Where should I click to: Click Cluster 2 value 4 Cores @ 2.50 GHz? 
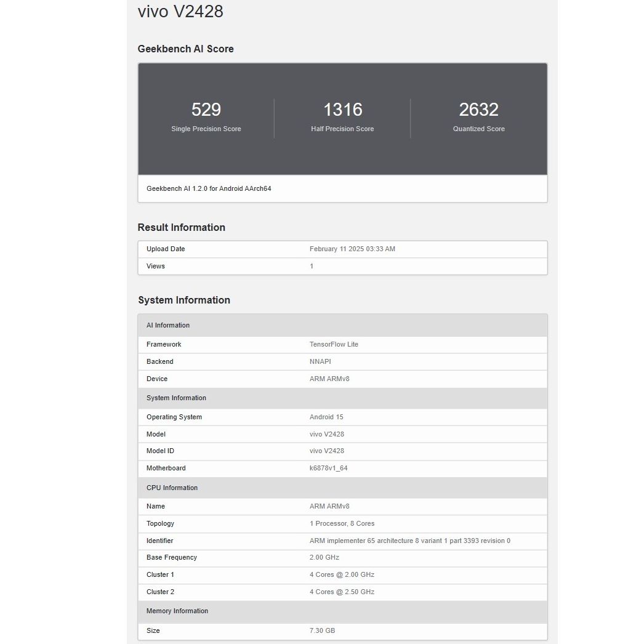[342, 592]
